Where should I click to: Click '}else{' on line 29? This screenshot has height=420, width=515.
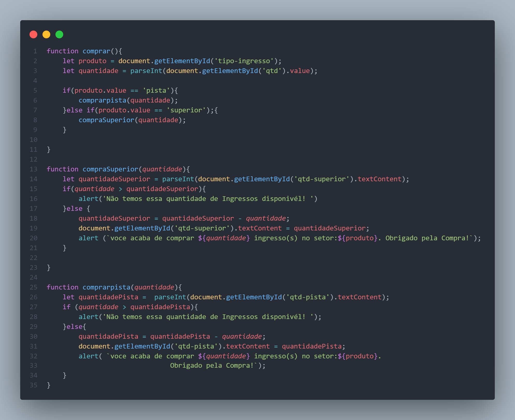pos(75,327)
